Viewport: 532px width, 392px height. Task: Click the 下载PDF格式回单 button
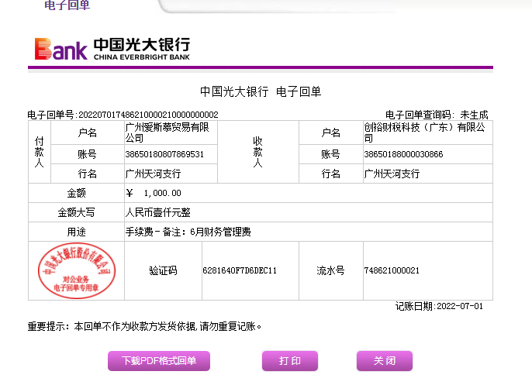click(x=159, y=360)
